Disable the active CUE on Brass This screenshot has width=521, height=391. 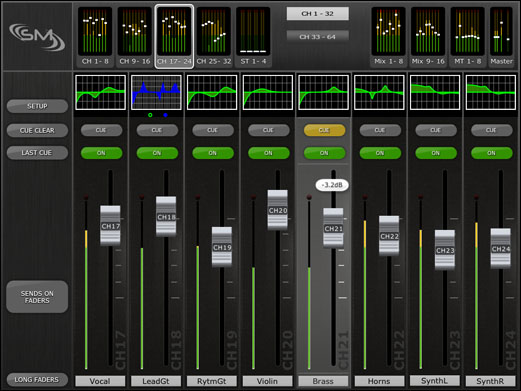(x=324, y=130)
